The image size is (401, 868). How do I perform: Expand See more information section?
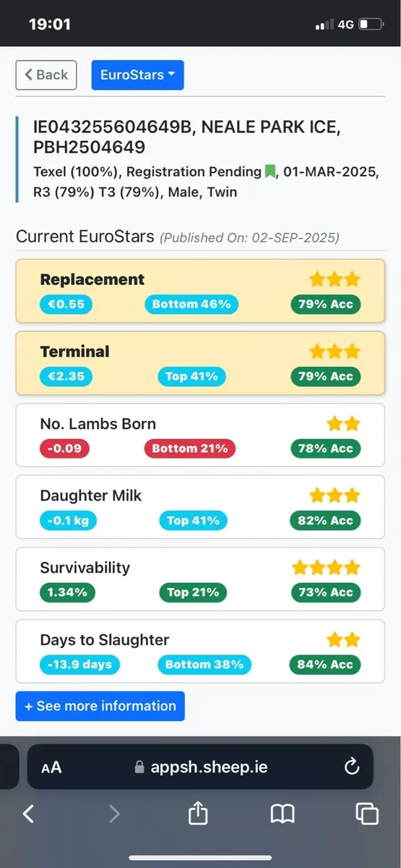[x=100, y=706]
